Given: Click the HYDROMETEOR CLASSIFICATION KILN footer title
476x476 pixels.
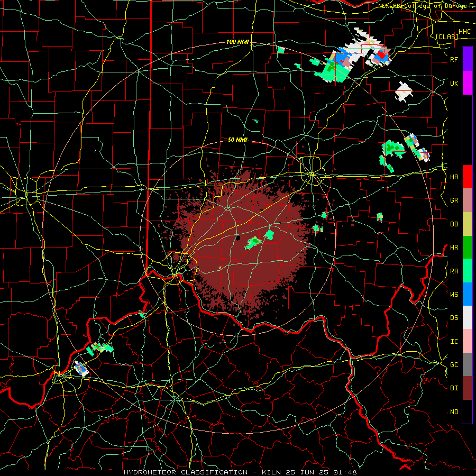Looking at the screenshot, I should (x=240, y=472).
